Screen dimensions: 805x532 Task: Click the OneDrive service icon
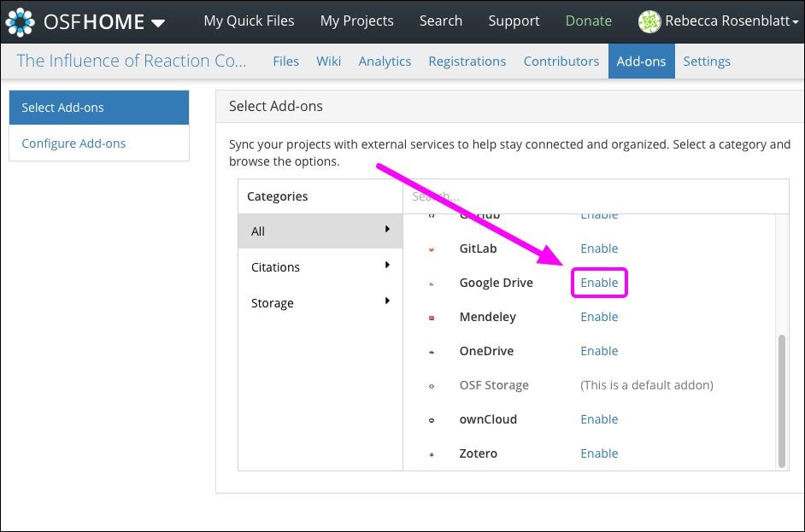[431, 351]
